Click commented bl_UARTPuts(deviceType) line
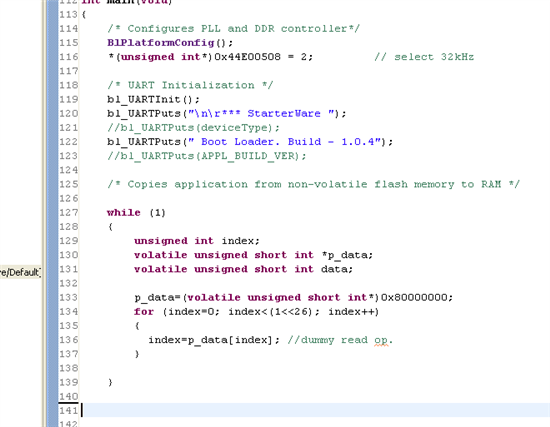This screenshot has width=550, height=427. click(193, 128)
